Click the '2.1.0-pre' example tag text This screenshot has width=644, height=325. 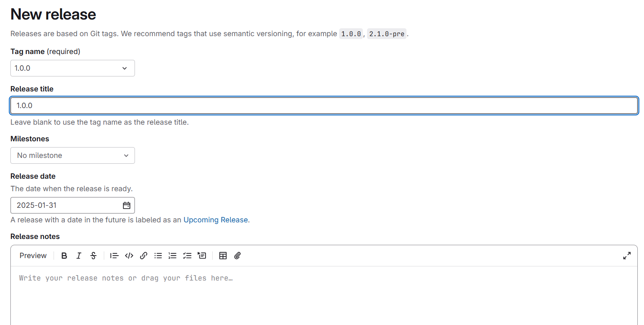coord(387,34)
